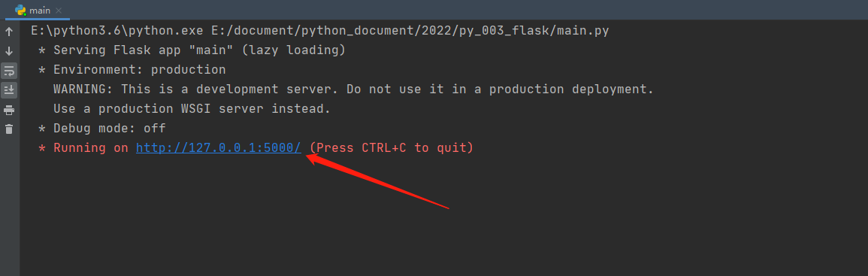The image size is (868, 276).
Task: Click the production WSGI server line
Action: coord(192,109)
